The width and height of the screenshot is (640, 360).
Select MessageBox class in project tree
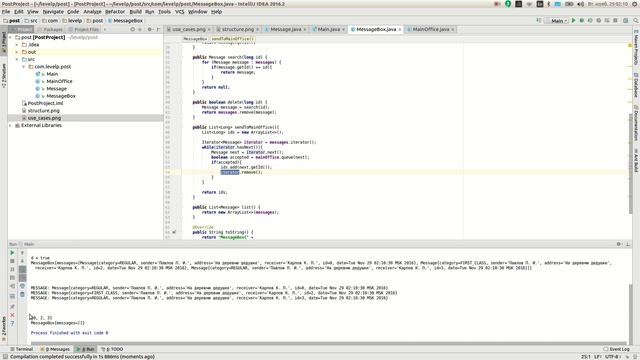click(61, 96)
